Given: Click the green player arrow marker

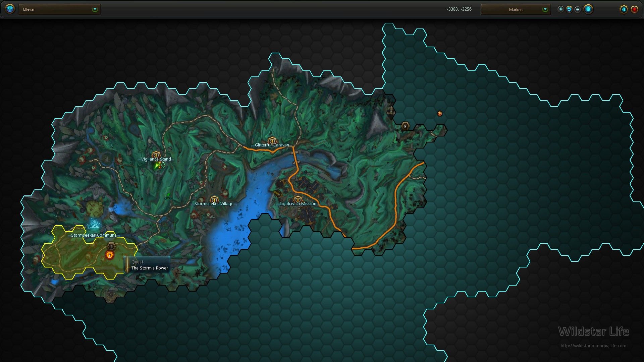Looking at the screenshot, I should [157, 165].
